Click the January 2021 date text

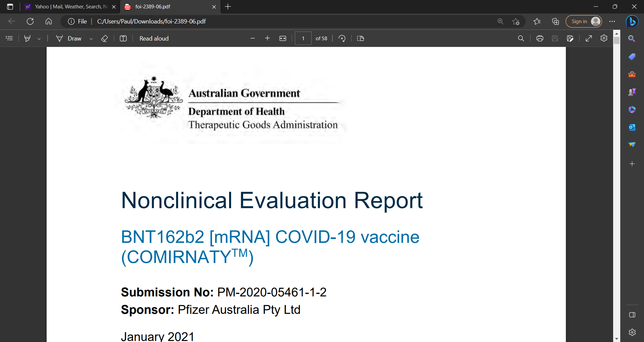coord(158,336)
